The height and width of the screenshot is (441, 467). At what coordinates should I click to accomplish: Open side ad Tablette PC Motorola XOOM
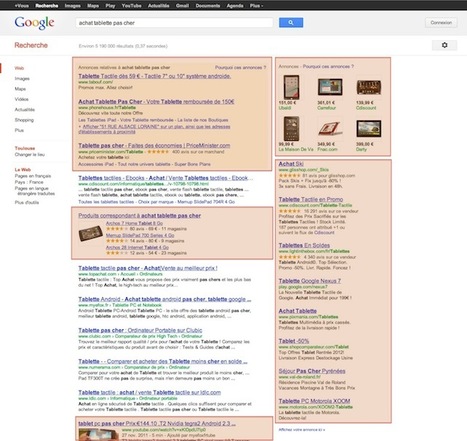314,401
